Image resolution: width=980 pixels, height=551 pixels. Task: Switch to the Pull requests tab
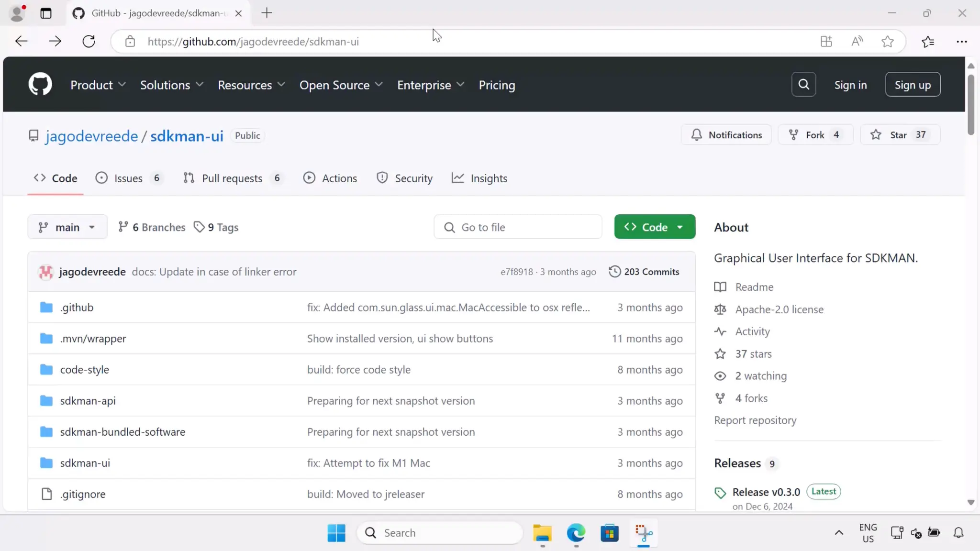click(233, 178)
